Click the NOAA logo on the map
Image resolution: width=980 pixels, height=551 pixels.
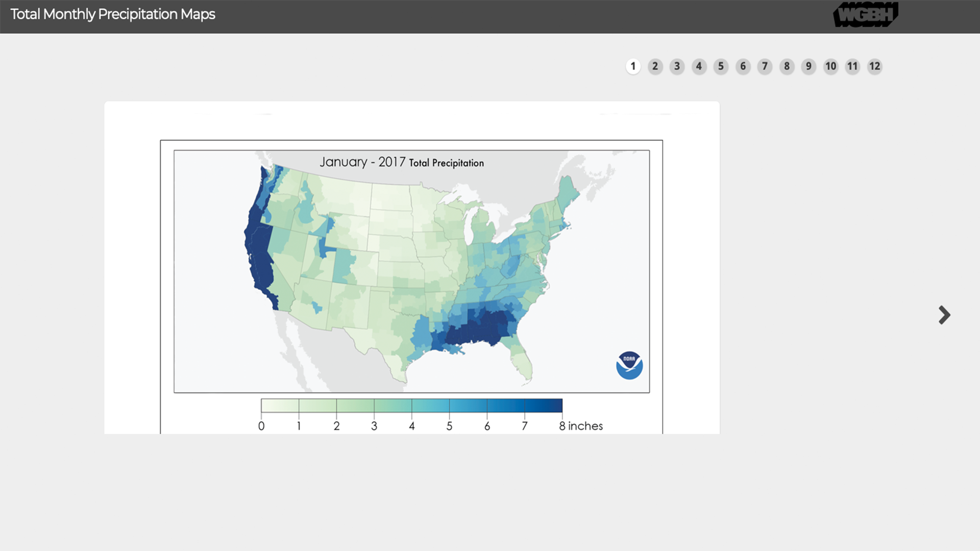629,365
